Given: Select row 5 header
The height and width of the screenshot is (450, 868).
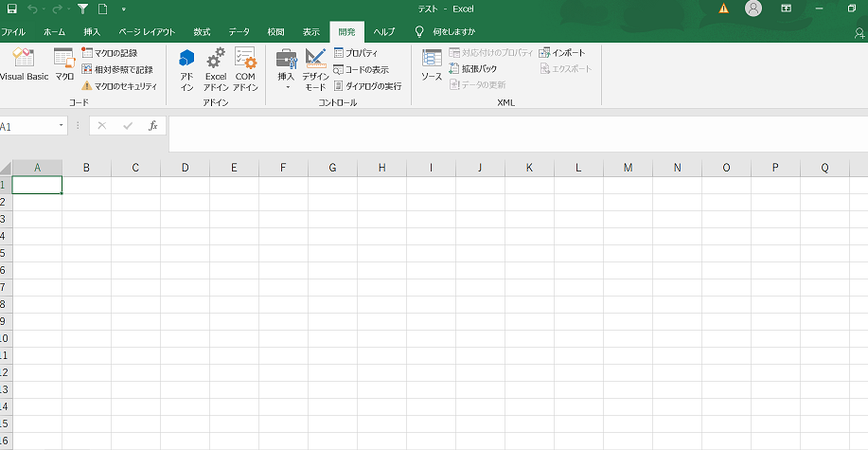Looking at the screenshot, I should tap(6, 253).
